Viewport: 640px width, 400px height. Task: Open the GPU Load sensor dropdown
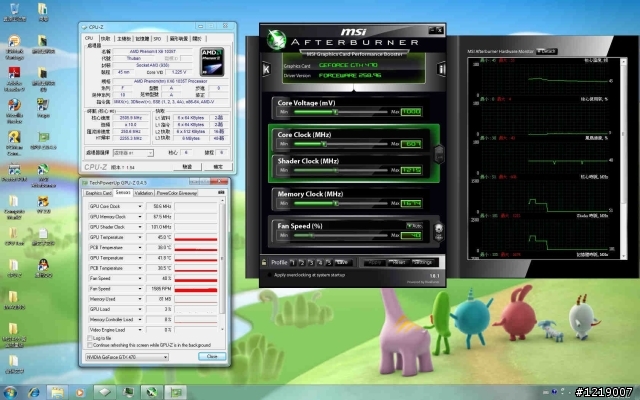(140, 309)
